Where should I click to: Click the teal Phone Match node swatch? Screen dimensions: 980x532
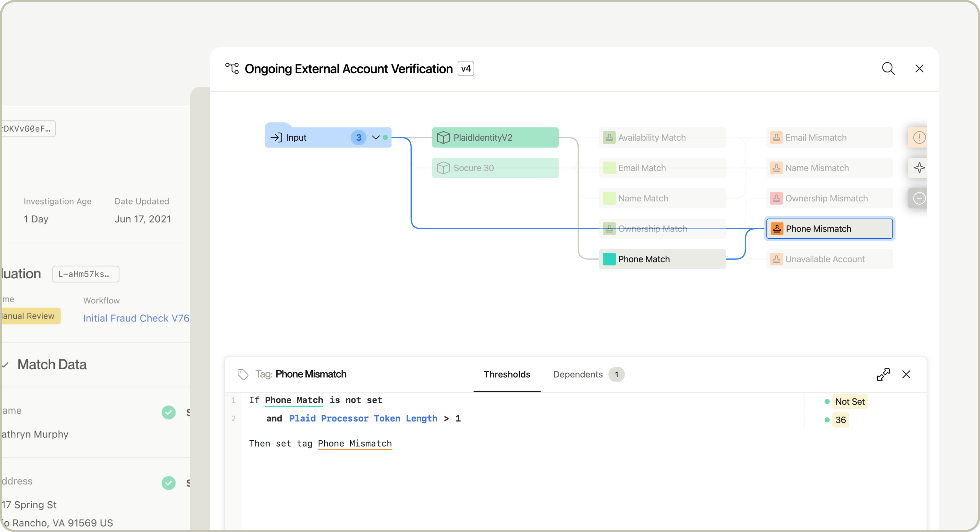pos(609,259)
